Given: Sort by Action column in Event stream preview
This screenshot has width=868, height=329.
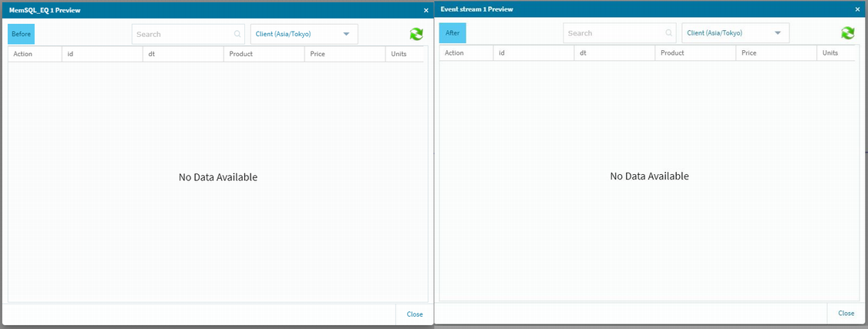Looking at the screenshot, I should click(x=466, y=53).
